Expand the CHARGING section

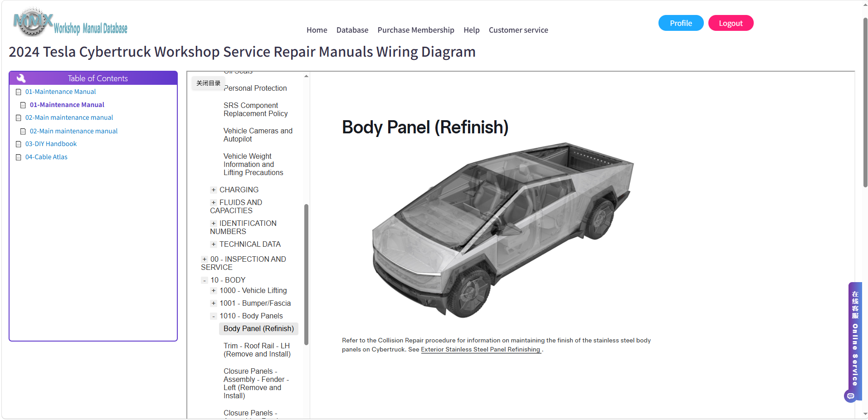(x=213, y=190)
